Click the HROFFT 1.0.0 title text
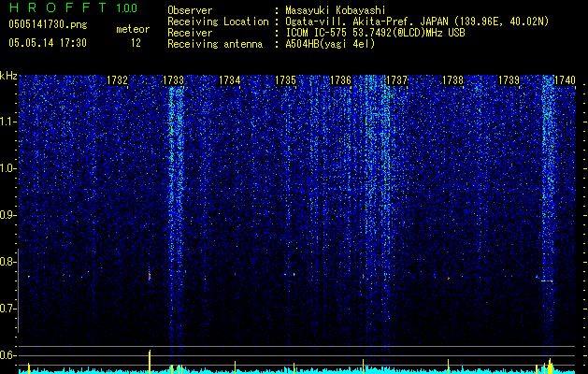 (x=73, y=7)
